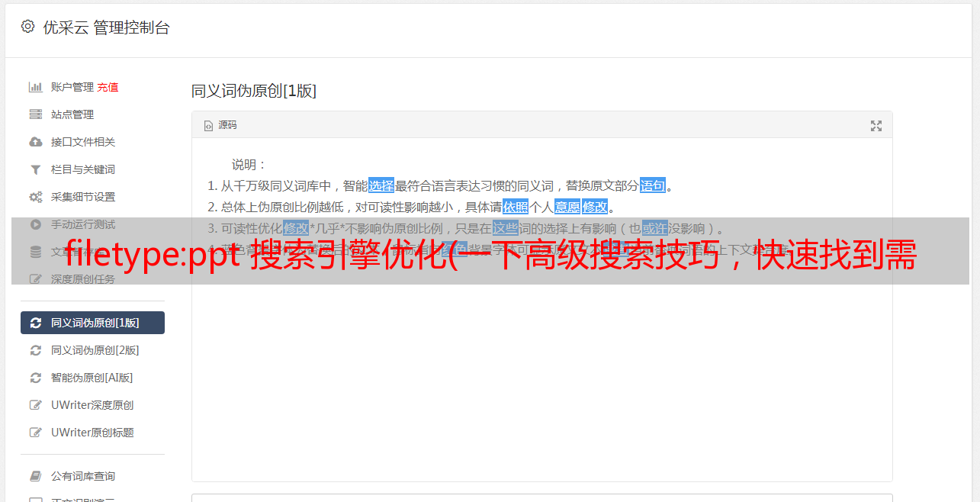The image size is (980, 502).
Task: Open 账户管理 bar chart icon
Action: [35, 87]
